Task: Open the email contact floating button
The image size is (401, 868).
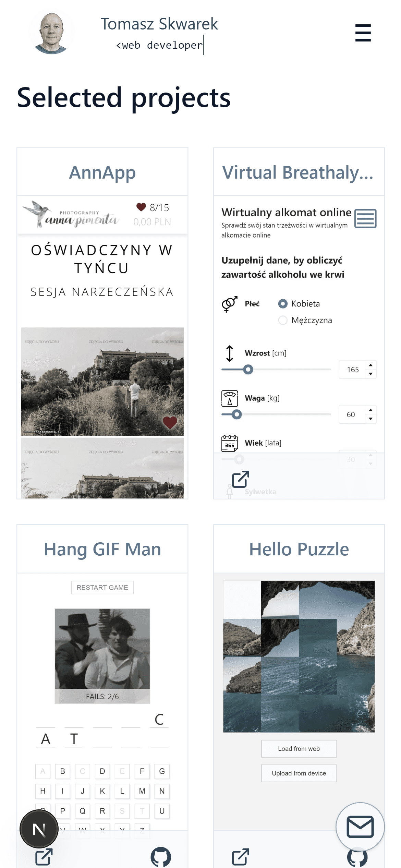Action: 360,827
